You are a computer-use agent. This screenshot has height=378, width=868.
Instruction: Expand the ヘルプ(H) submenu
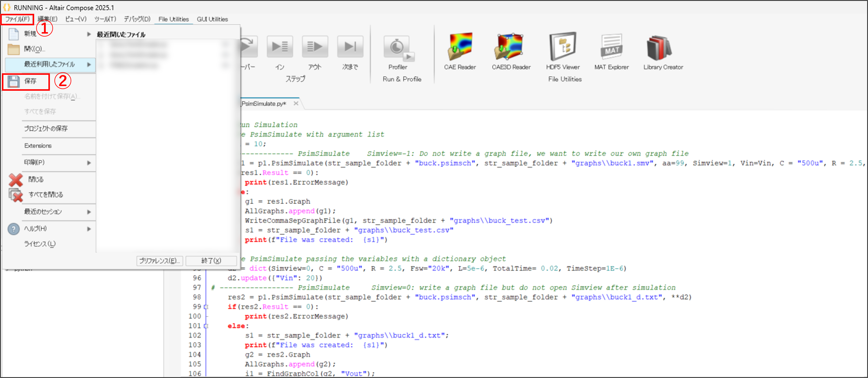click(89, 229)
